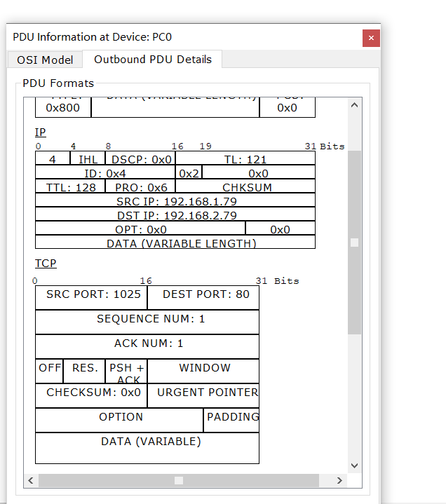Select the Outbound PDU Details tab
446x504 pixels.
[152, 59]
